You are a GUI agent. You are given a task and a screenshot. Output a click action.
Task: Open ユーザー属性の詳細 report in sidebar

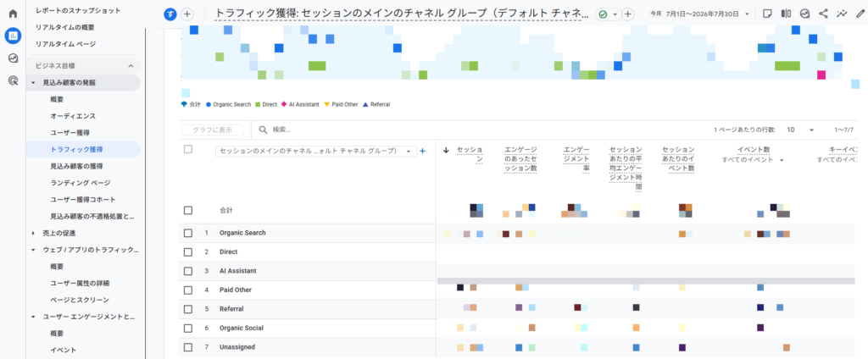[x=79, y=283]
